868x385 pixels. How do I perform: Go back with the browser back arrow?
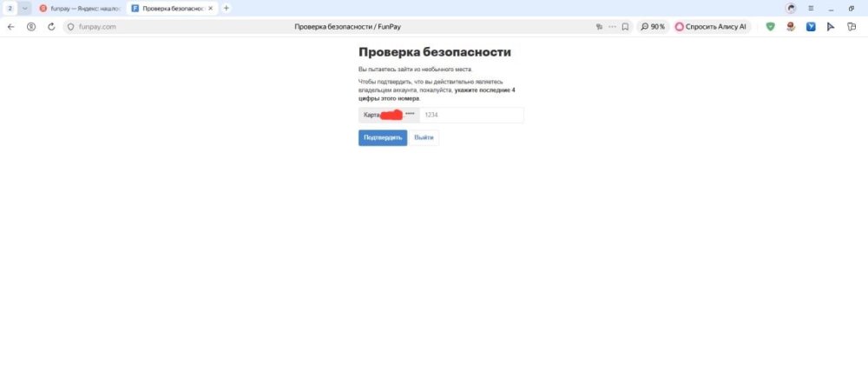(11, 27)
